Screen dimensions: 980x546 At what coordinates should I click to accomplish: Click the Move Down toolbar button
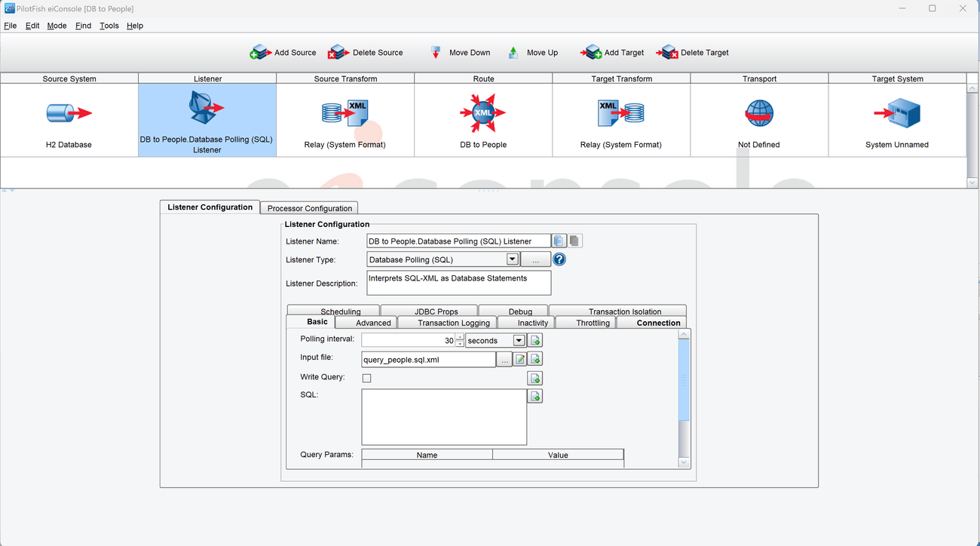460,53
